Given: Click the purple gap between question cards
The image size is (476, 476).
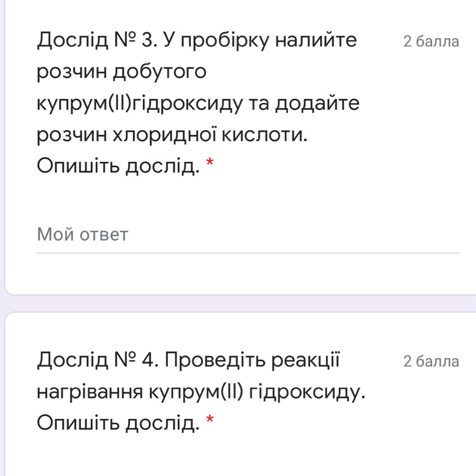Looking at the screenshot, I should point(238,303).
